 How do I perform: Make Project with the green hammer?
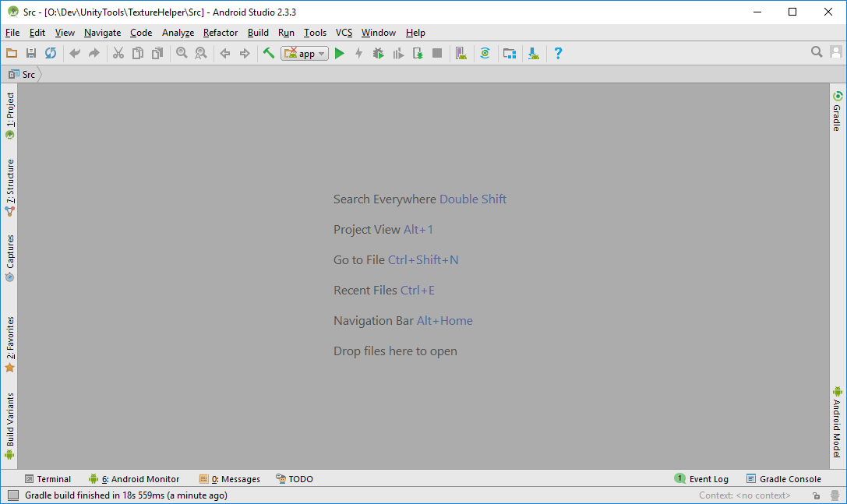[x=269, y=53]
